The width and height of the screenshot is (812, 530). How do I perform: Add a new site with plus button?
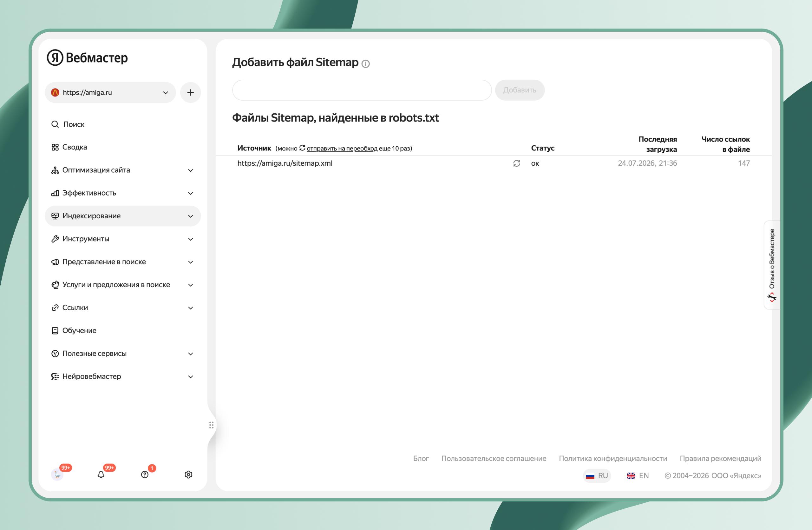pyautogui.click(x=190, y=92)
